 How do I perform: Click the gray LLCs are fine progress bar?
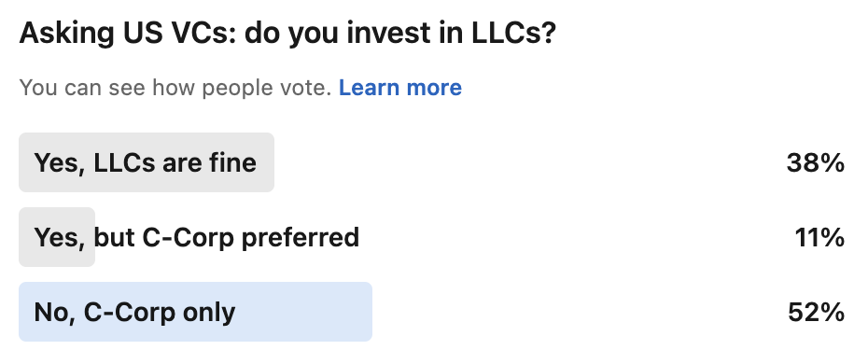pos(147,162)
